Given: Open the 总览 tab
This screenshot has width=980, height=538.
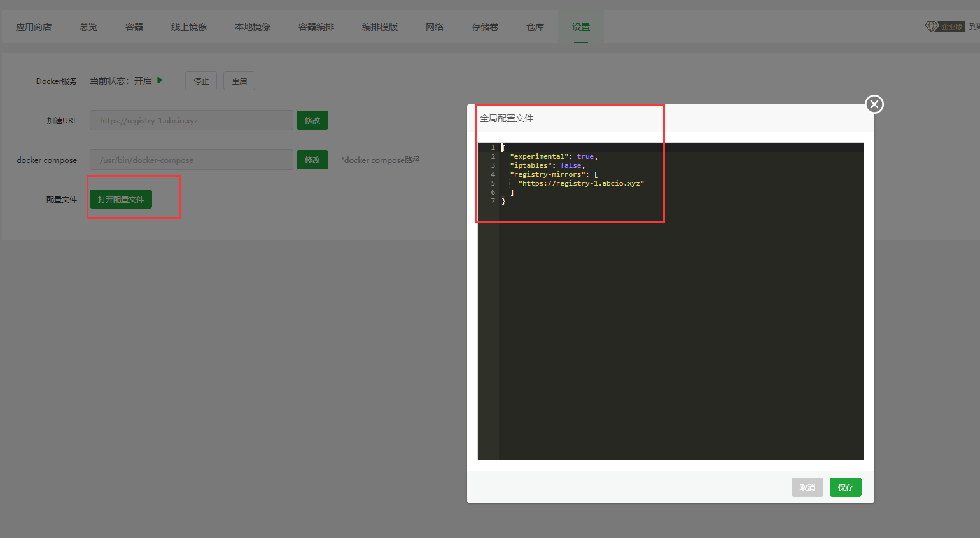Looking at the screenshot, I should click(x=88, y=27).
